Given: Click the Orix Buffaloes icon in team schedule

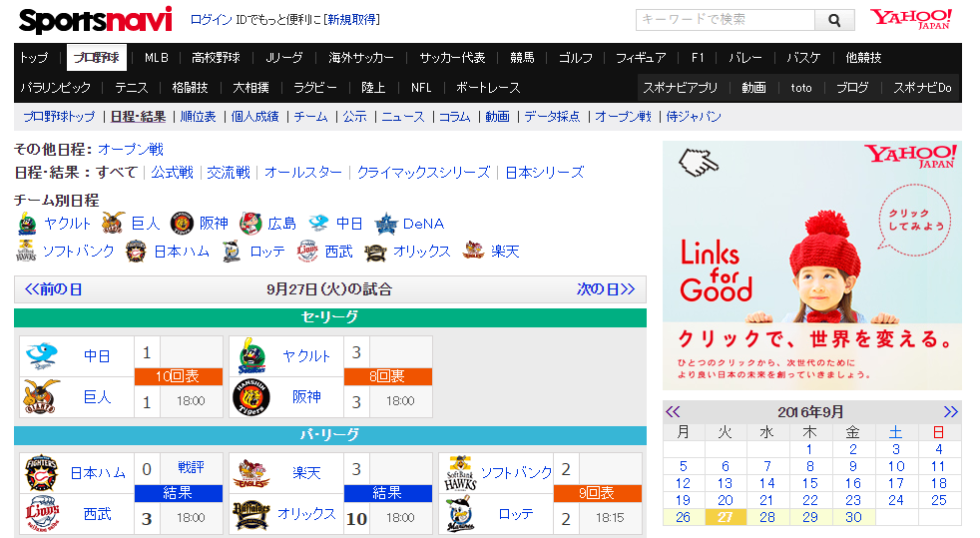Looking at the screenshot, I should point(375,252).
